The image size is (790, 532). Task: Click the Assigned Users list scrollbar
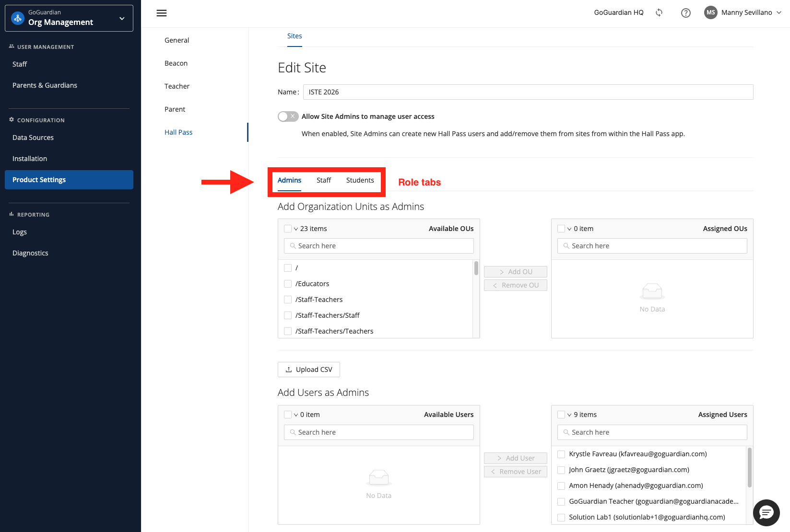(750, 467)
